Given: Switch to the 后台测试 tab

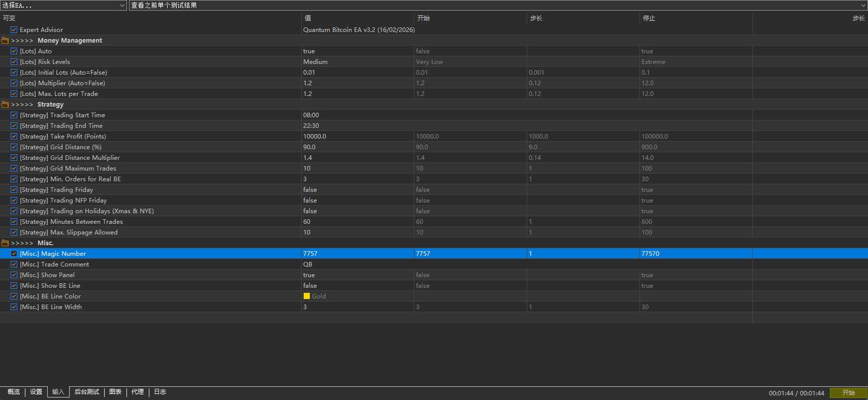Looking at the screenshot, I should click(x=87, y=392).
